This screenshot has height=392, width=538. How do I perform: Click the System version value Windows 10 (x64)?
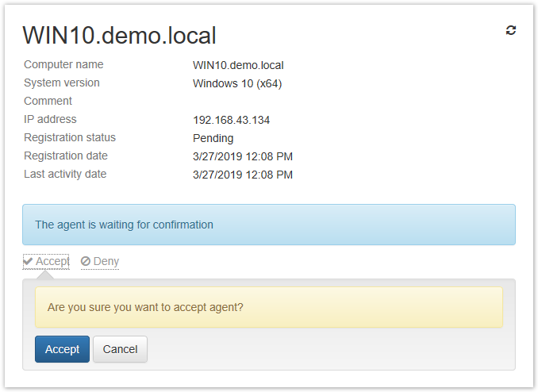pyautogui.click(x=237, y=83)
